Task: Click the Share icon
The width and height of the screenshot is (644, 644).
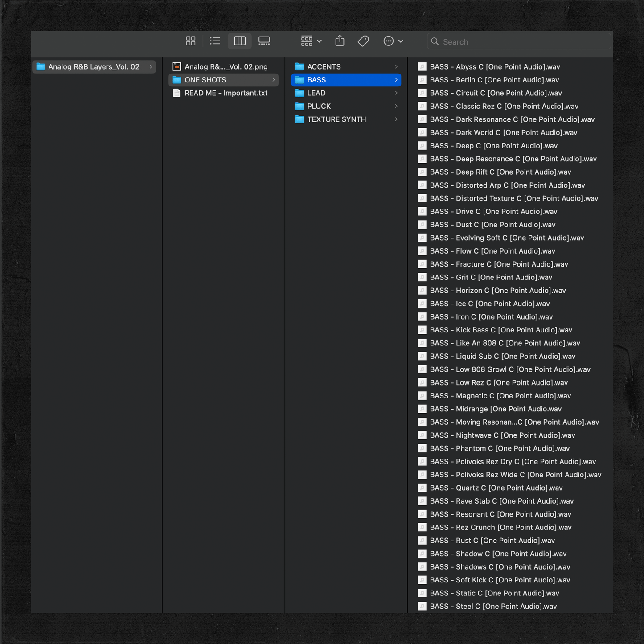Action: [340, 41]
